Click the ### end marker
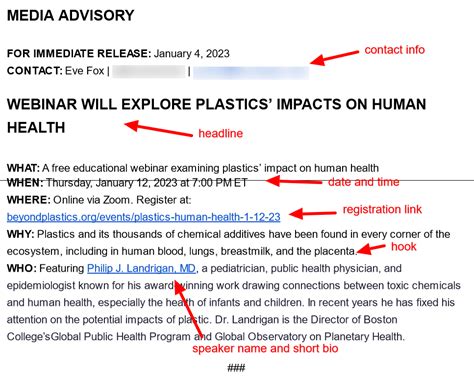Image resolution: width=474 pixels, height=377 pixels. point(236,368)
